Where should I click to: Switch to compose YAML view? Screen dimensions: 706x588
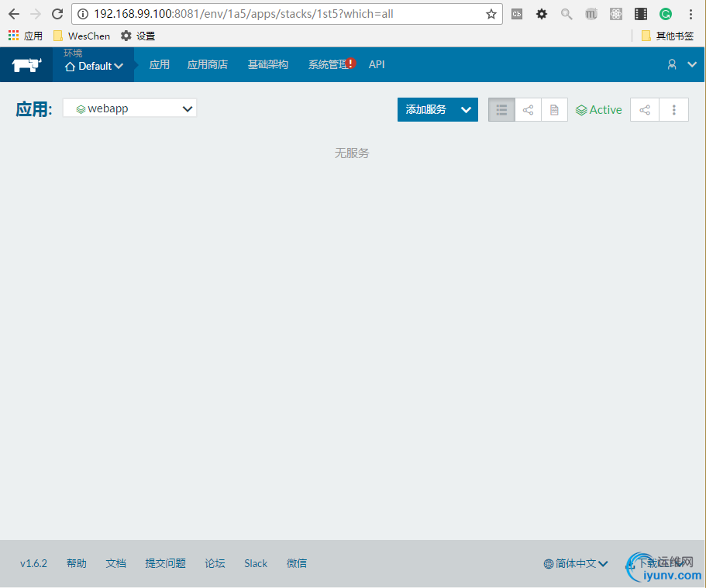[x=554, y=109]
